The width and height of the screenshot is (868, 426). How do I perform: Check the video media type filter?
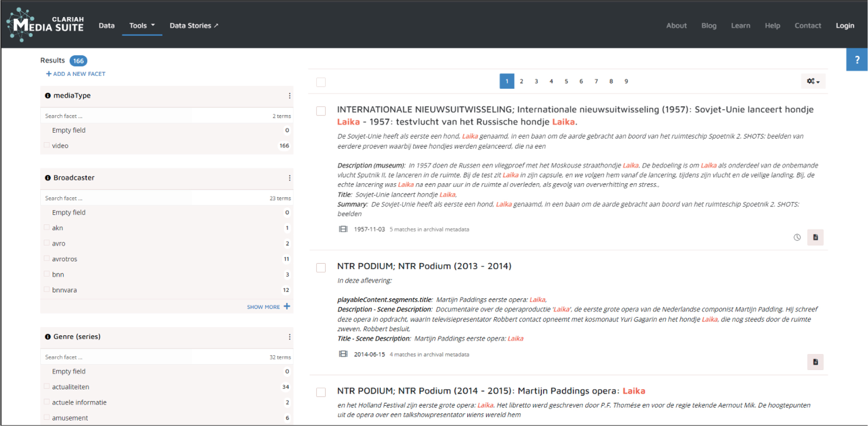[47, 145]
